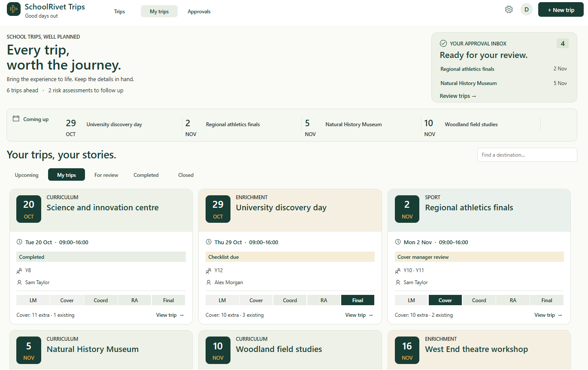Click LM stage on Science and innovation centre card

pos(33,300)
